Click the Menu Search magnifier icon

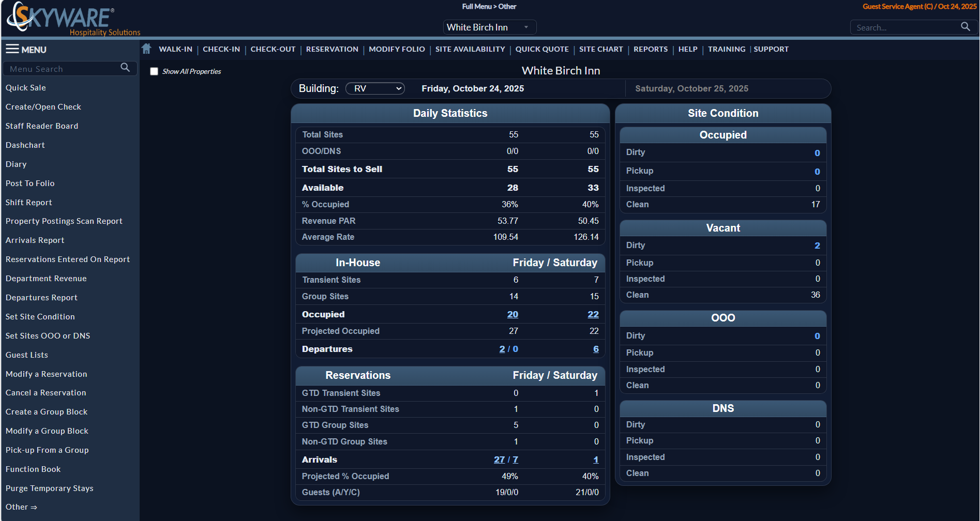click(125, 68)
